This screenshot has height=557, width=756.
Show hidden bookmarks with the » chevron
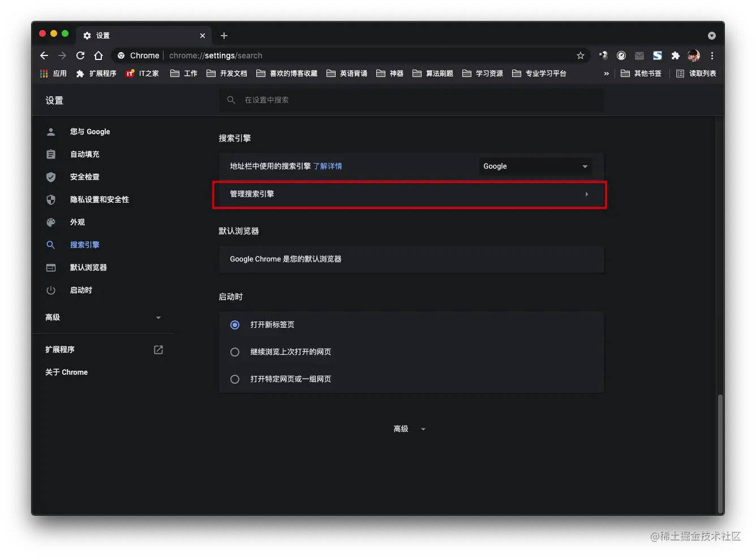(607, 74)
